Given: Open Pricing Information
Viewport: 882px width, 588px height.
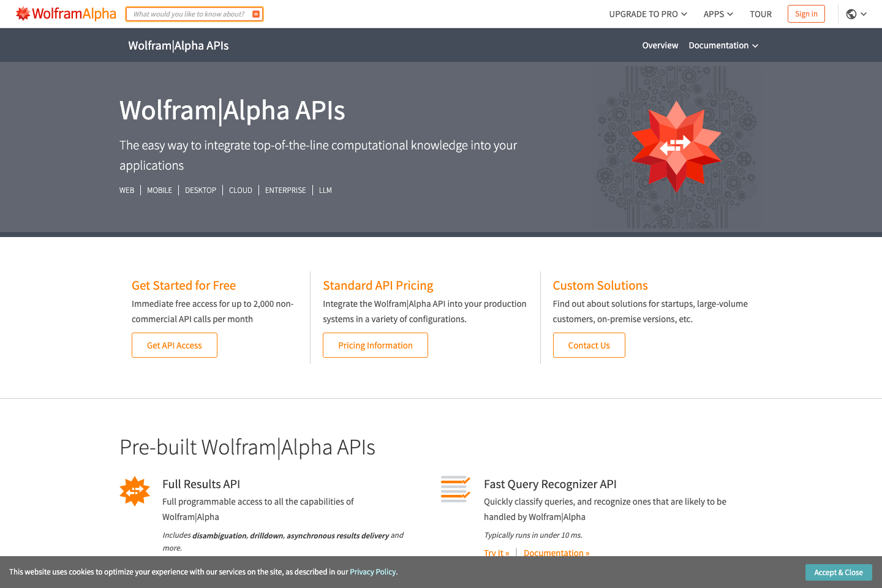Looking at the screenshot, I should pos(375,345).
